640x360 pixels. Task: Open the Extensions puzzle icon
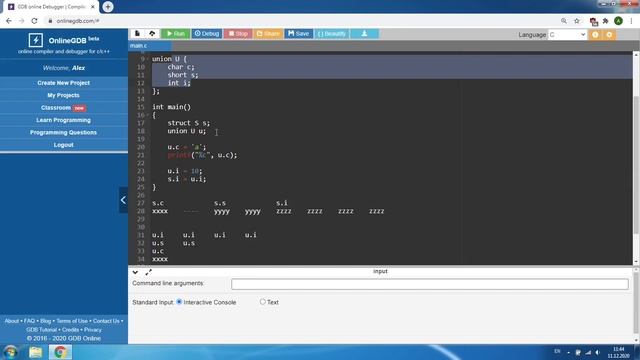[x=606, y=21]
